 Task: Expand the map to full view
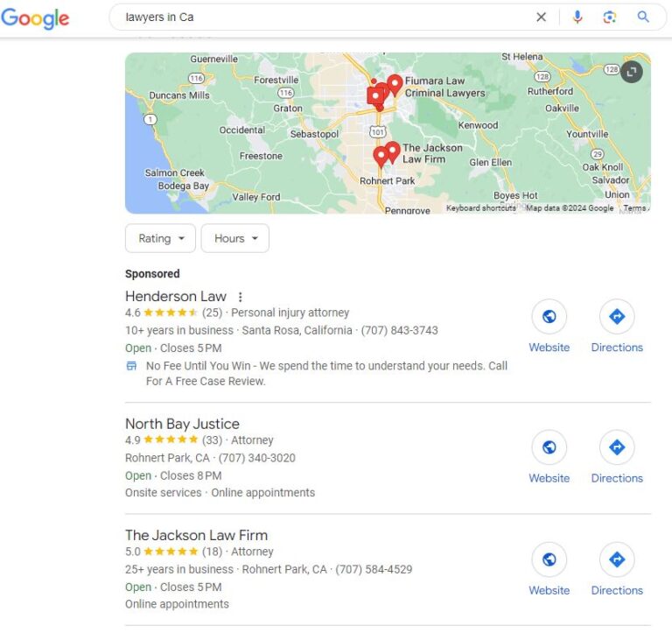coord(632,73)
